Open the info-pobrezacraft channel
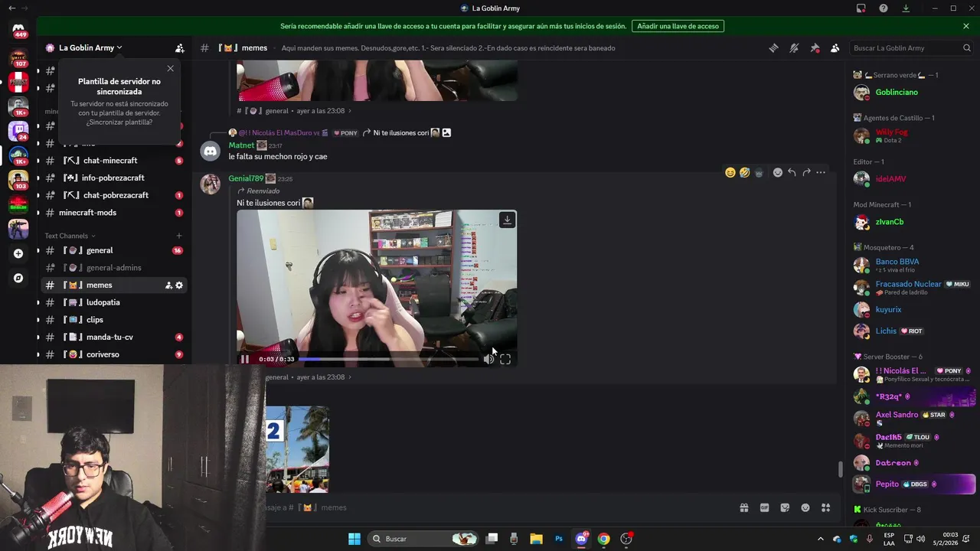 coord(113,178)
